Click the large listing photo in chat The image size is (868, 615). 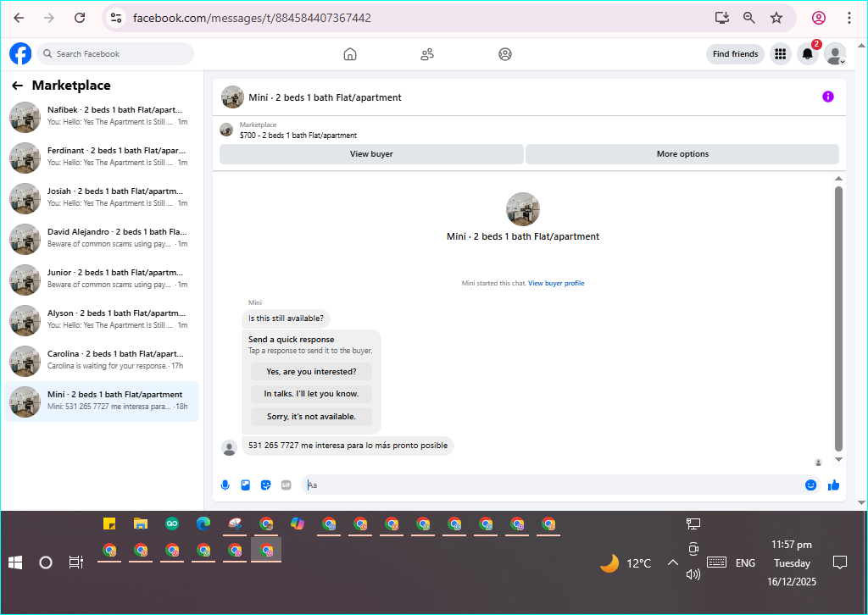pos(522,209)
